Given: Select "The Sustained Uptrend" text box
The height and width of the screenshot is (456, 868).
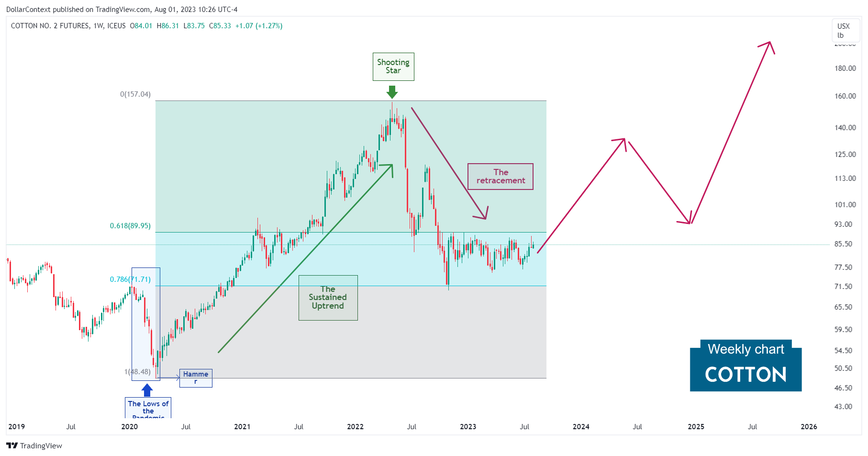Looking at the screenshot, I should coord(328,298).
